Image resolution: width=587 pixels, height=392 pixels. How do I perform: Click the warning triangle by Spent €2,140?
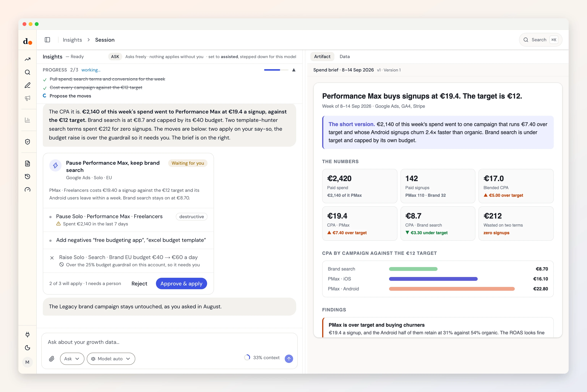[x=58, y=224]
